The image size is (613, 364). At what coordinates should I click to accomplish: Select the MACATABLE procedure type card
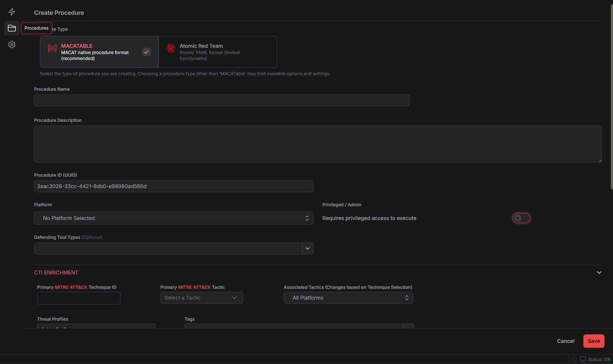[99, 52]
